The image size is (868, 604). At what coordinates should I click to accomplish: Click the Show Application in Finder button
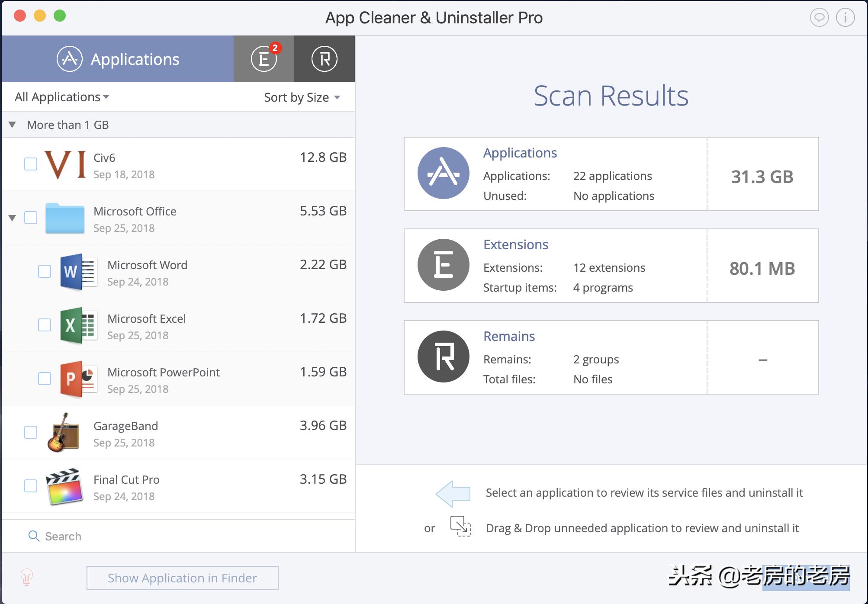tap(182, 578)
